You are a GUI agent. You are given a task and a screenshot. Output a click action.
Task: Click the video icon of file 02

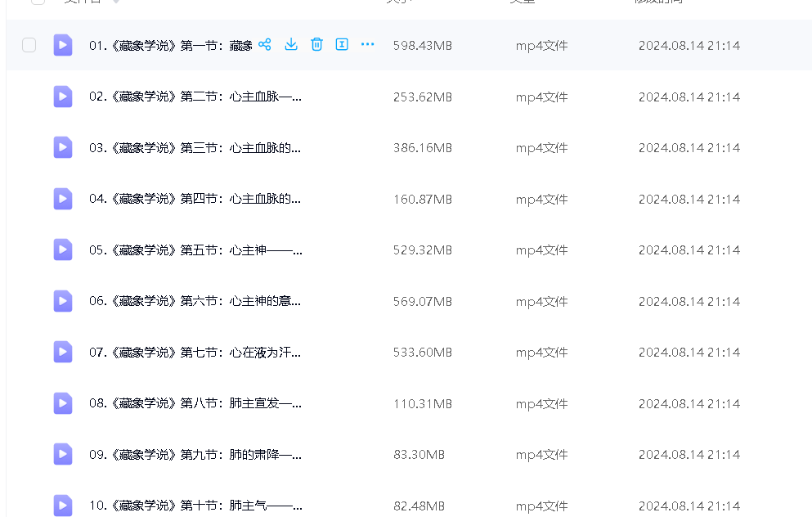click(x=63, y=97)
